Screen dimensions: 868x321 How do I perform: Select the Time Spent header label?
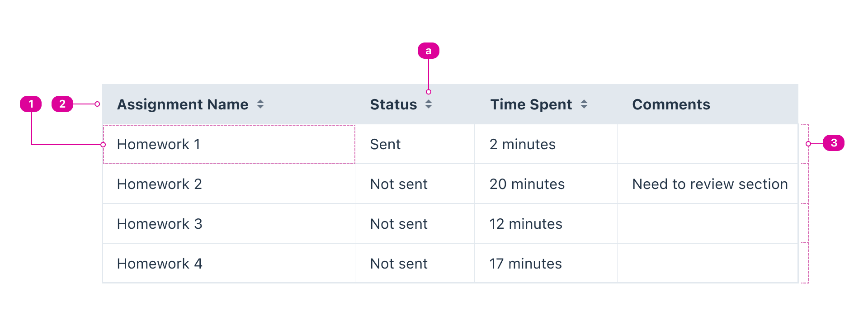531,104
